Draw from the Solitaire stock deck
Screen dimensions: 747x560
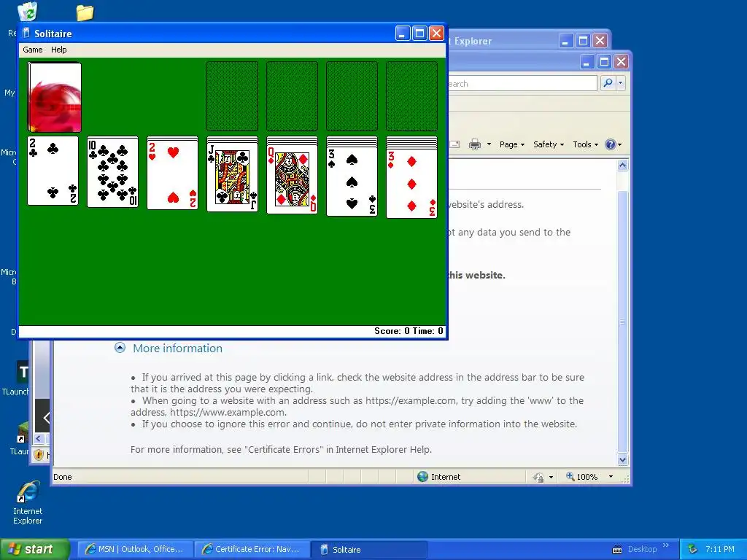click(54, 97)
